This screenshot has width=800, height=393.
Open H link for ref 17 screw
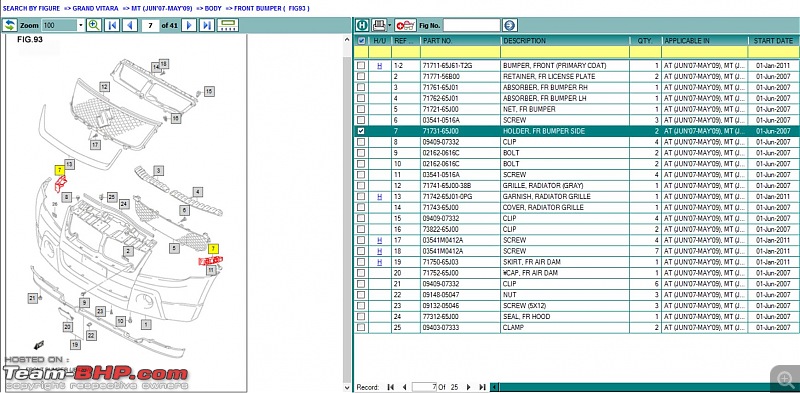click(x=380, y=240)
